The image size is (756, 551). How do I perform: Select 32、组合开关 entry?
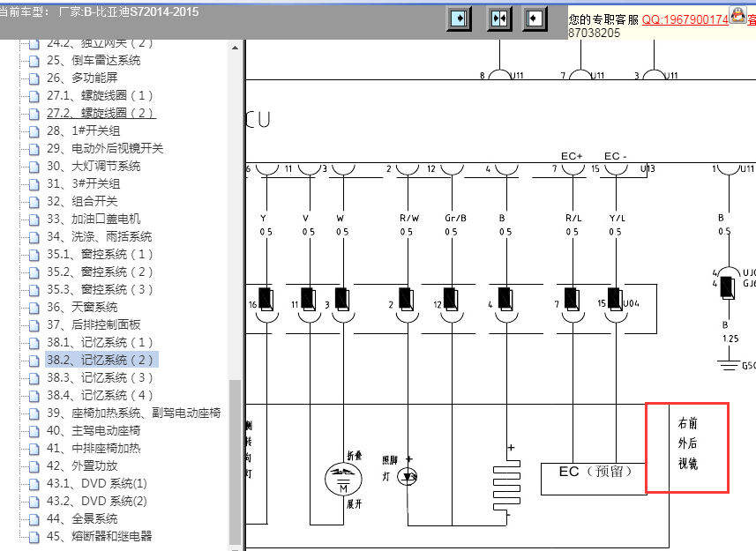[x=82, y=201]
